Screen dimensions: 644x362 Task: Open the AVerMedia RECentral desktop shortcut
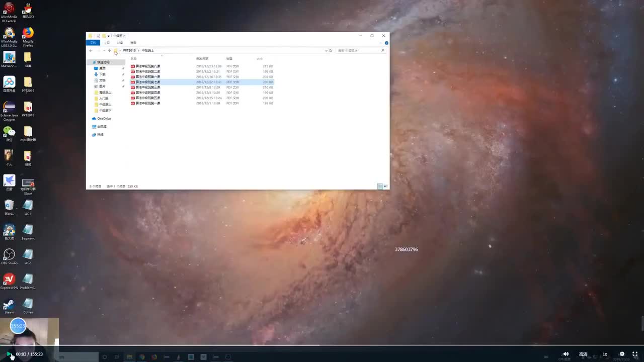[x=9, y=12]
